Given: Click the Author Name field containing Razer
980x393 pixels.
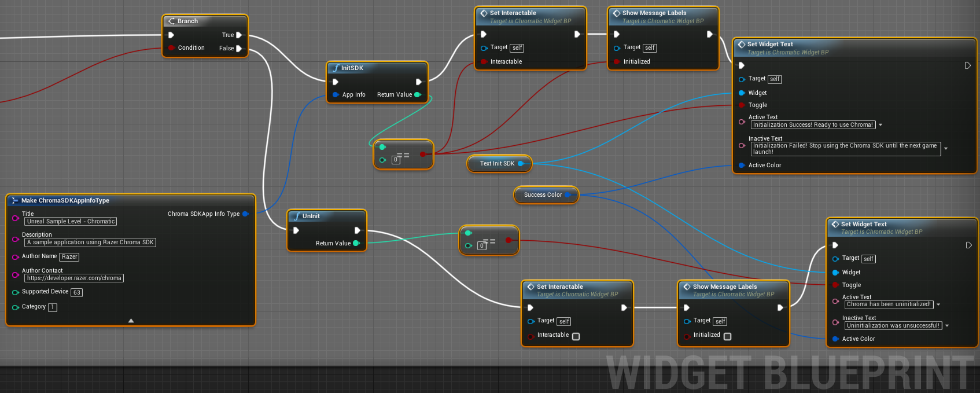Looking at the screenshot, I should pos(69,257).
